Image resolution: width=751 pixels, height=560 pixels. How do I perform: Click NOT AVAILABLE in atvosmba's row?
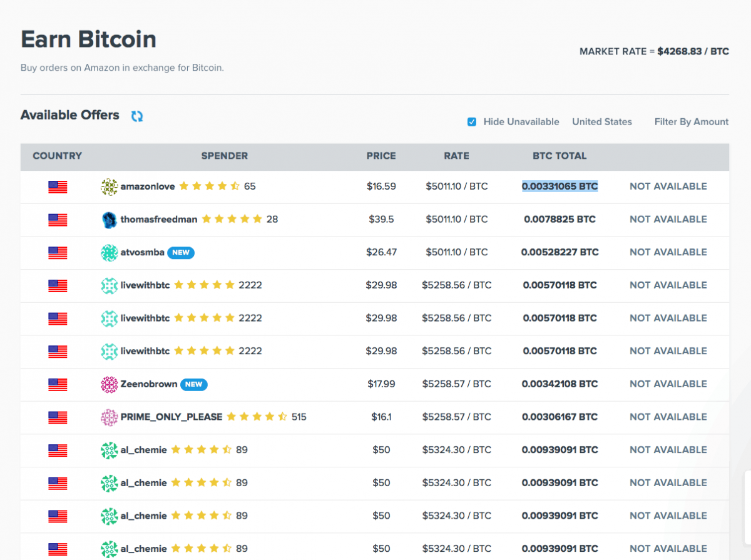(x=668, y=253)
